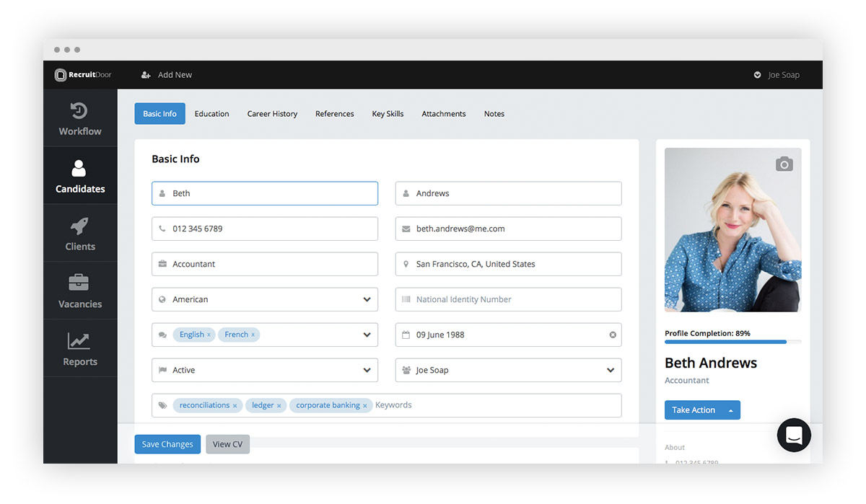The image size is (866, 504).
Task: Open the Workflow history icon in sidebar
Action: tap(79, 110)
